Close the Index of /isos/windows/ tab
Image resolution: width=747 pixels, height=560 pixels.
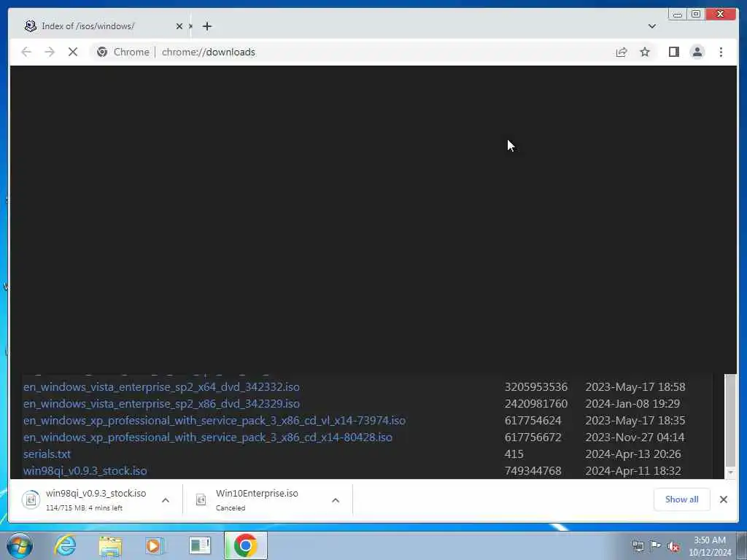click(x=179, y=26)
